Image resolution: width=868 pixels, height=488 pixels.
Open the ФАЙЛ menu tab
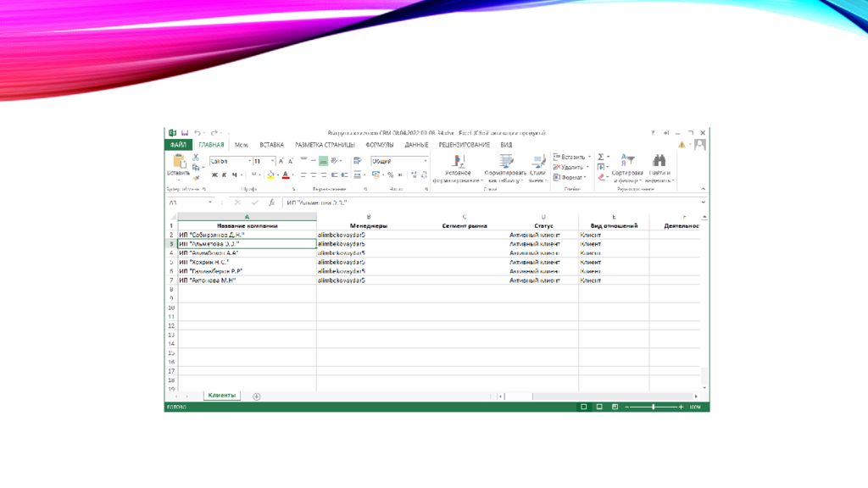(x=178, y=145)
